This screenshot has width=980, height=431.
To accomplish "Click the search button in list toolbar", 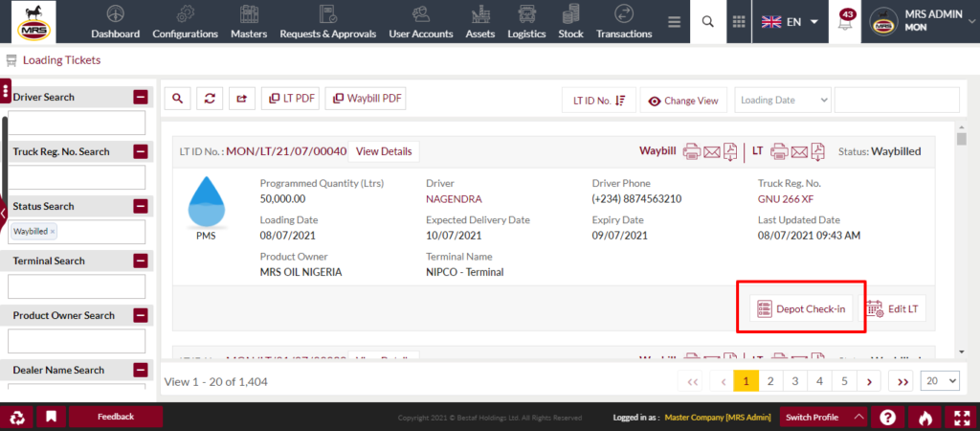I will [x=177, y=99].
